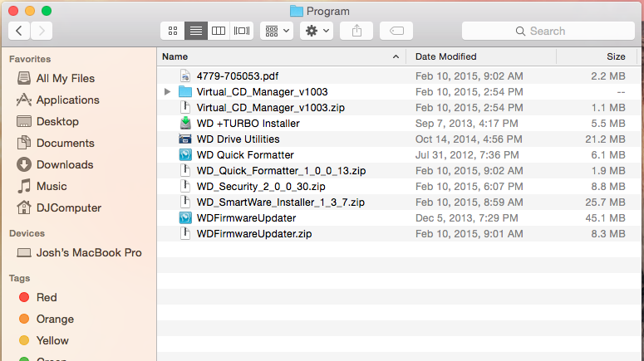
Task: Select WD Drive Utilities
Action: (x=238, y=139)
